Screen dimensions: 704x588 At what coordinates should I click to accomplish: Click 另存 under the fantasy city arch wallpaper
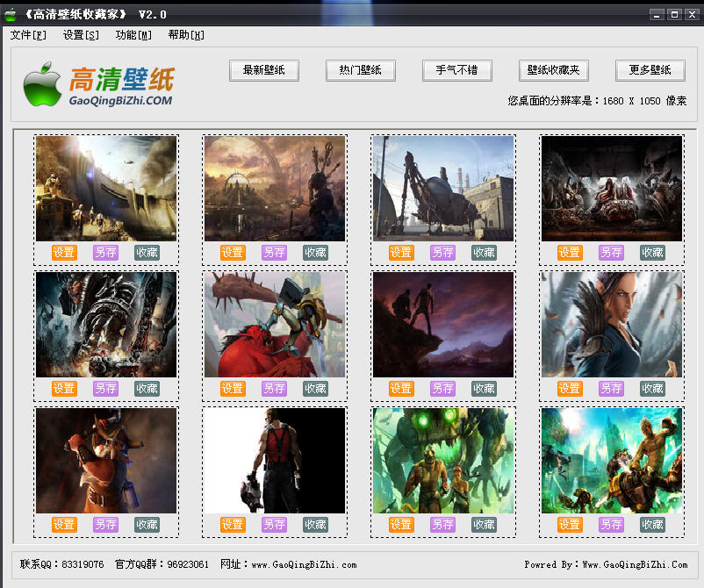pos(274,253)
